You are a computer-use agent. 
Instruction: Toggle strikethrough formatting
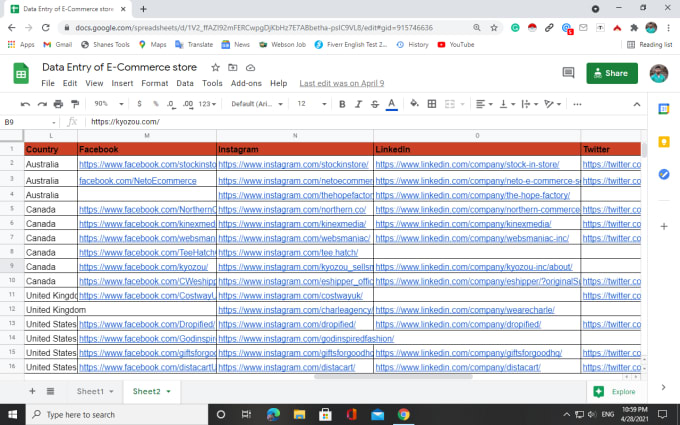pos(375,104)
